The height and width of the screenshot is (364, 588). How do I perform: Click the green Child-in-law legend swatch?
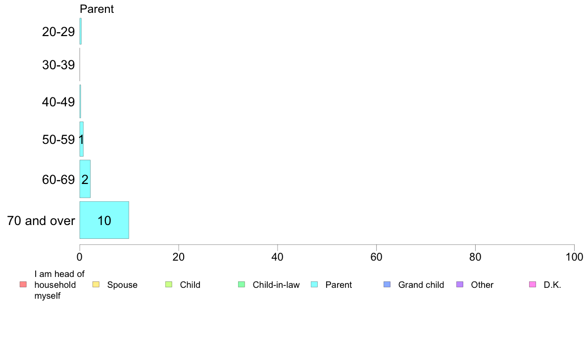click(x=242, y=284)
